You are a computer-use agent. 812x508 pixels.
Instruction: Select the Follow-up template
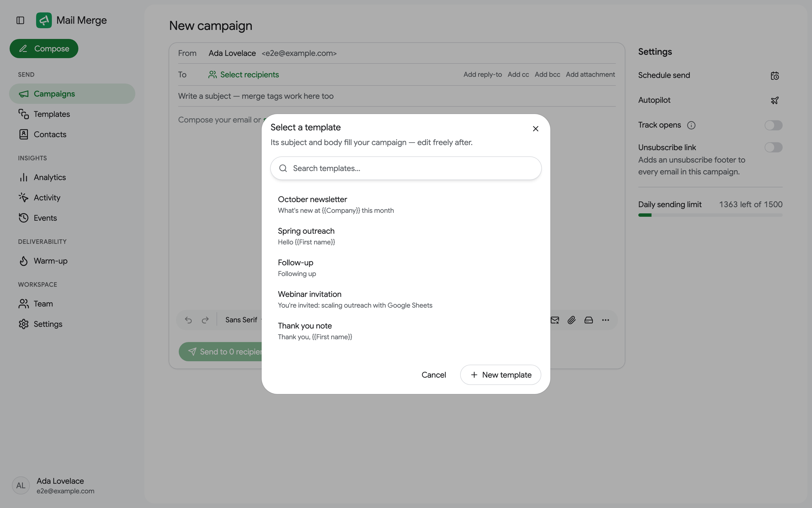click(x=406, y=268)
